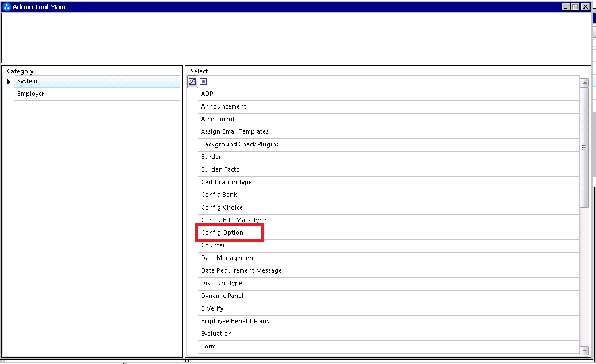
Task: Select the Form row
Action: (x=389, y=347)
